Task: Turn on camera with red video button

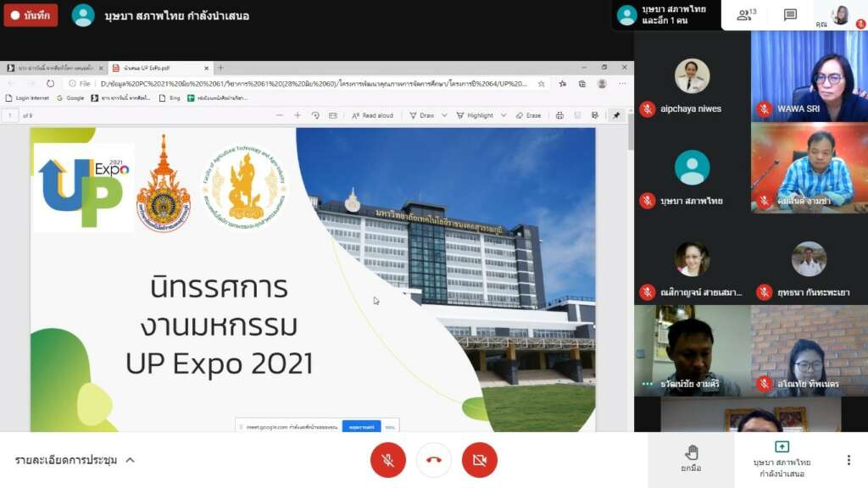Action: pyautogui.click(x=480, y=460)
